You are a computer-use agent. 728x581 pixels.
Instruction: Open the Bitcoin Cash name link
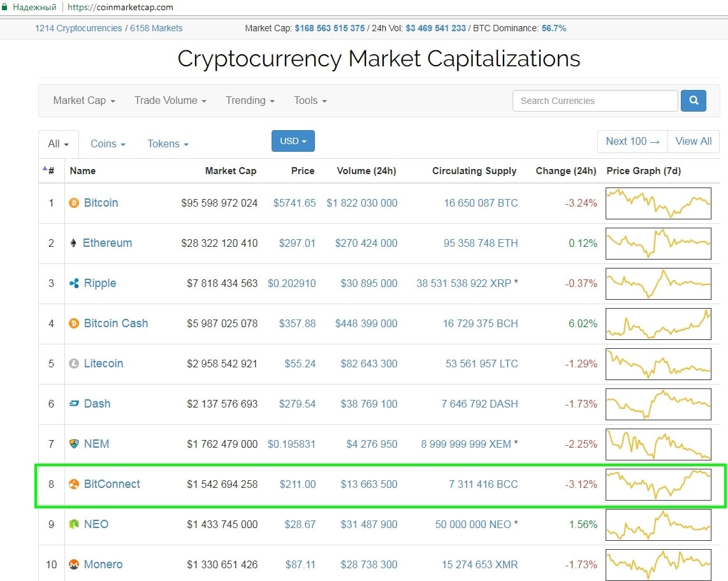pos(115,323)
